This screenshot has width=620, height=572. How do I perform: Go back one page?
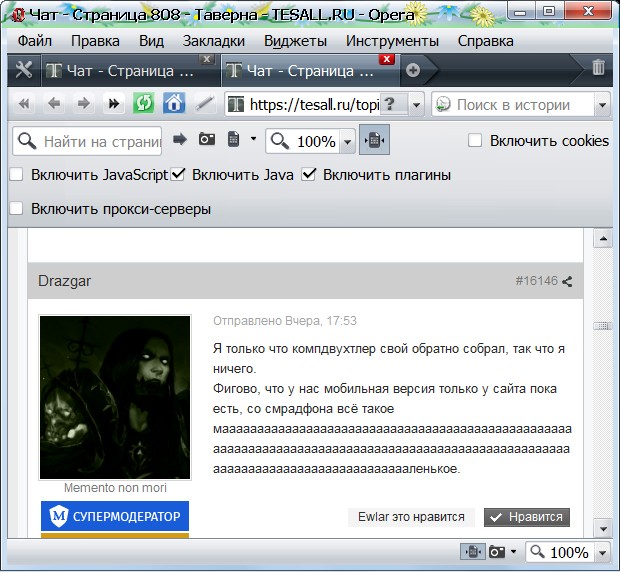tap(54, 104)
